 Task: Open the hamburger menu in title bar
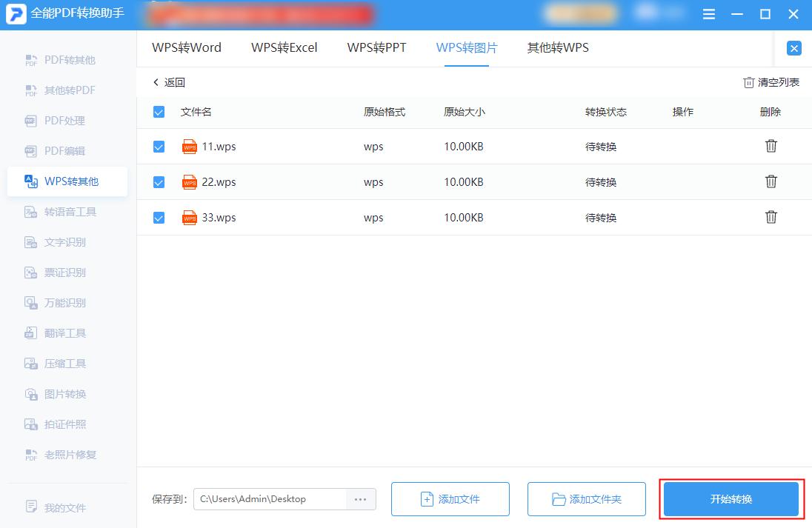(x=708, y=13)
